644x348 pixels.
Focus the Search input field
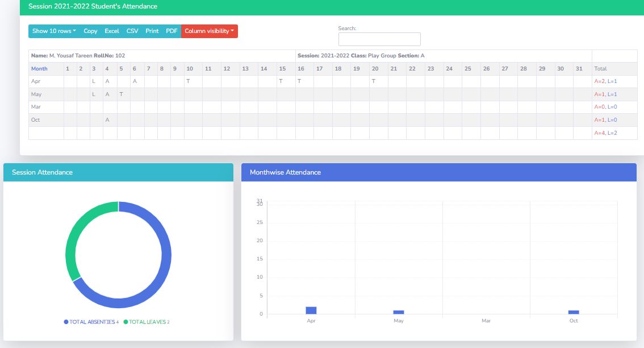tap(379, 39)
